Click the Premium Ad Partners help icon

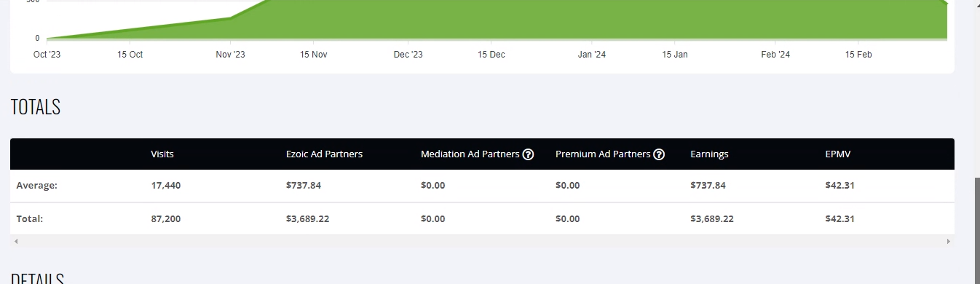[x=659, y=154]
